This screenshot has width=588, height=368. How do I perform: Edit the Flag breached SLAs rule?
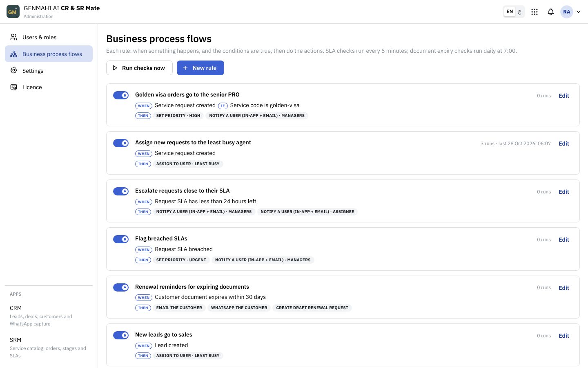(564, 240)
